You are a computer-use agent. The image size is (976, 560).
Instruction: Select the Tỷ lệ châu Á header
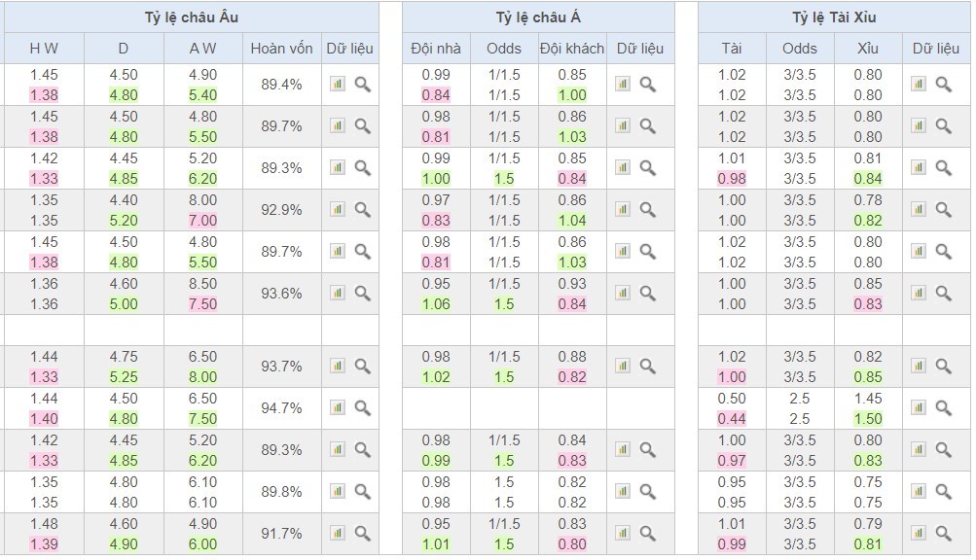[537, 17]
